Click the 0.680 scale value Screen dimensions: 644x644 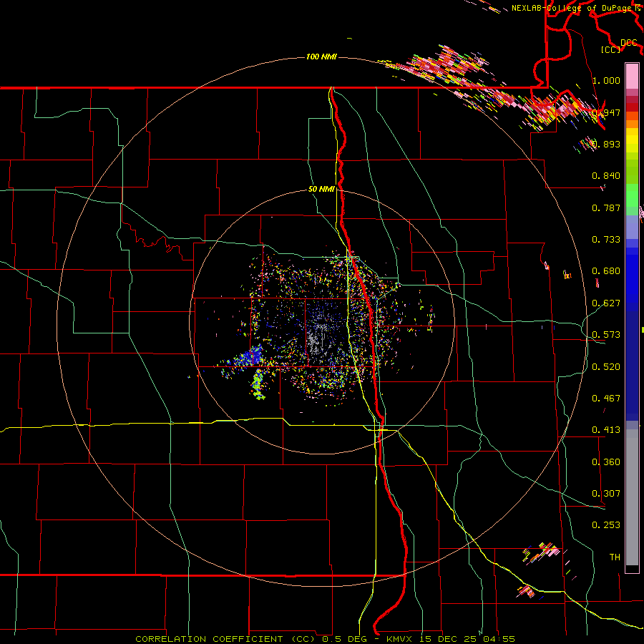[x=606, y=271]
